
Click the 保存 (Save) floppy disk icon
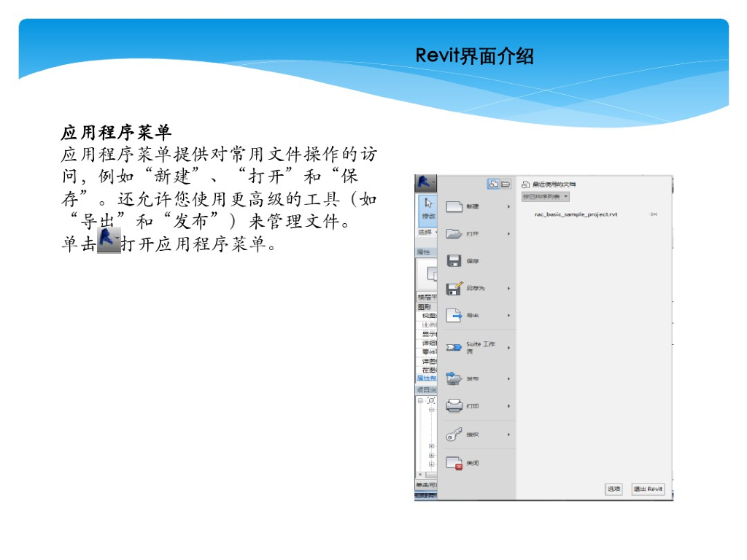click(x=454, y=261)
